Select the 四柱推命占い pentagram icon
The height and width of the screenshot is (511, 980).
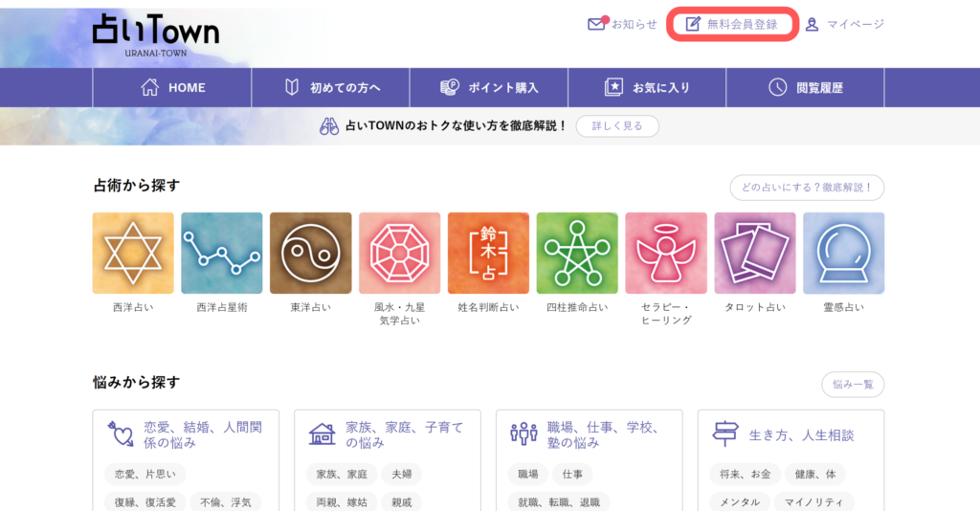577,253
